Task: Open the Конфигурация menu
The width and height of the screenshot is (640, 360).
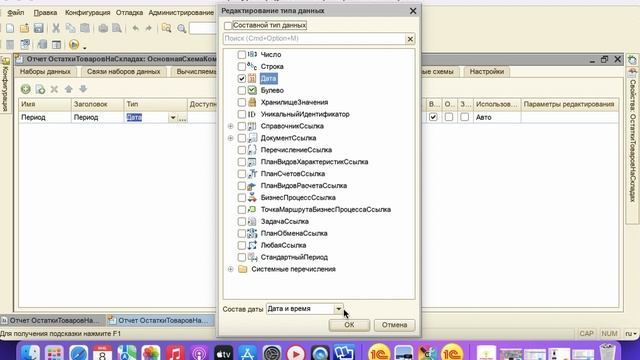Action: click(87, 13)
